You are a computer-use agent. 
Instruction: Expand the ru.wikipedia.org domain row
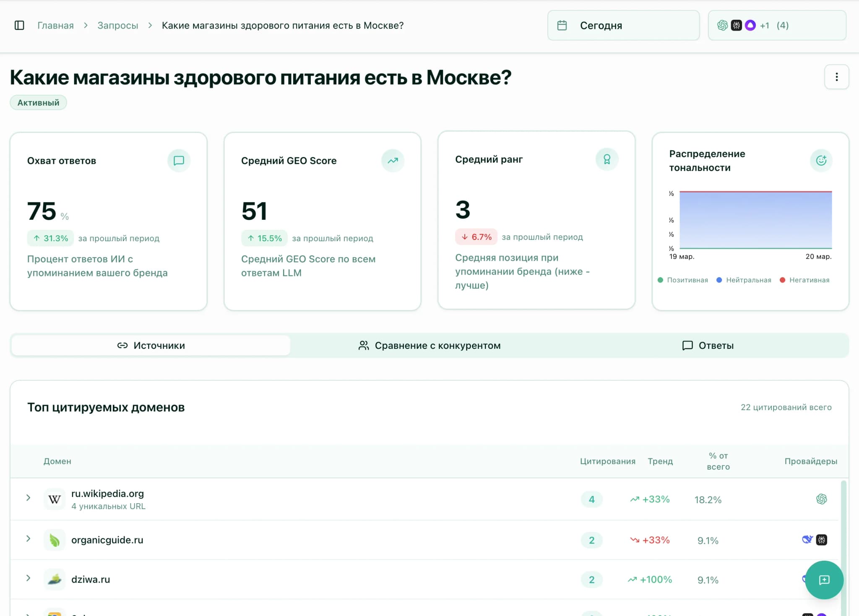click(x=29, y=498)
